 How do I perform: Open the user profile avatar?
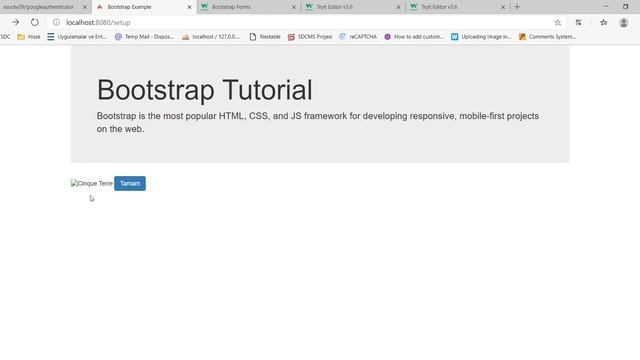pos(624,23)
